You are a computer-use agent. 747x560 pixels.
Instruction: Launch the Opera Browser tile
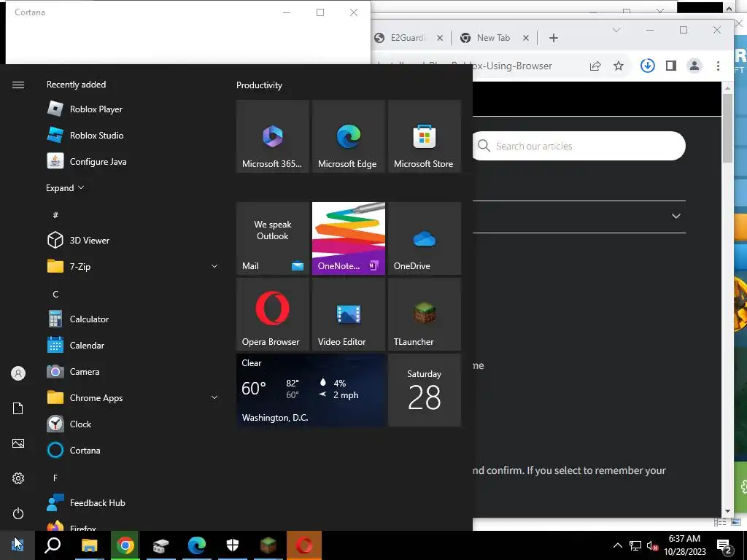tap(273, 314)
